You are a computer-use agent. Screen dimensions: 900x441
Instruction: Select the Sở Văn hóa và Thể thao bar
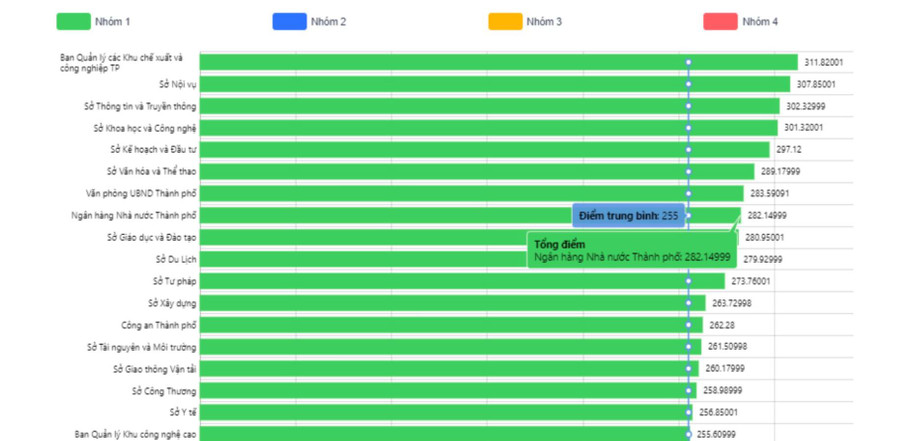[477, 171]
